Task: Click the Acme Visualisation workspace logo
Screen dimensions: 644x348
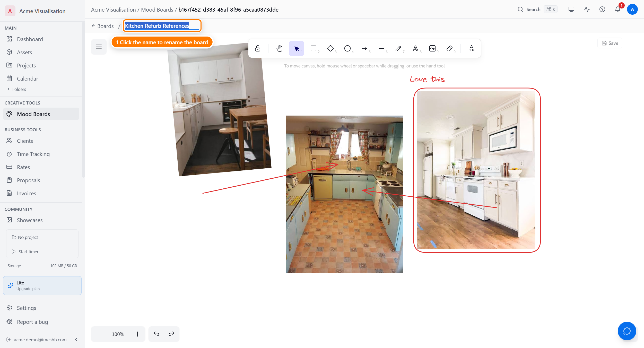Action: [x=10, y=11]
